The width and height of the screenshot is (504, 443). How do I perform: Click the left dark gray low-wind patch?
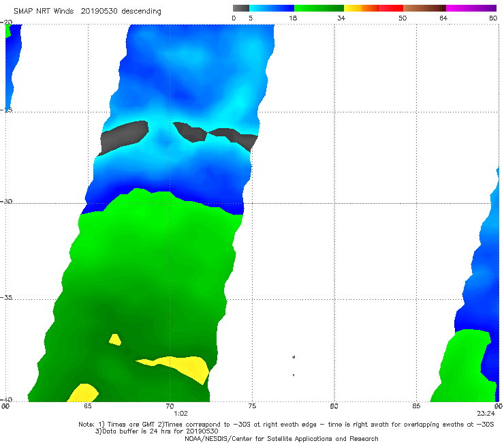[x=124, y=138]
